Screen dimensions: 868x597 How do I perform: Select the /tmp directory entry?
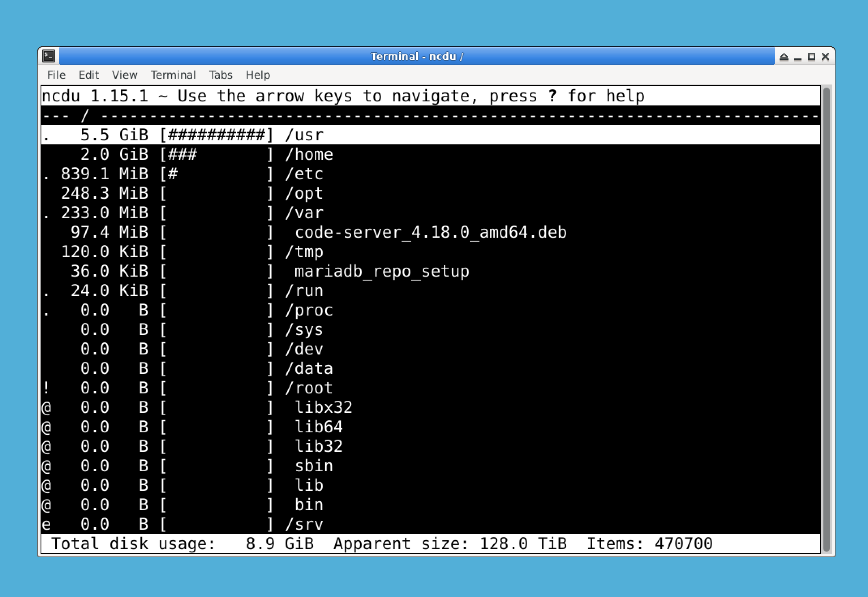tap(304, 251)
